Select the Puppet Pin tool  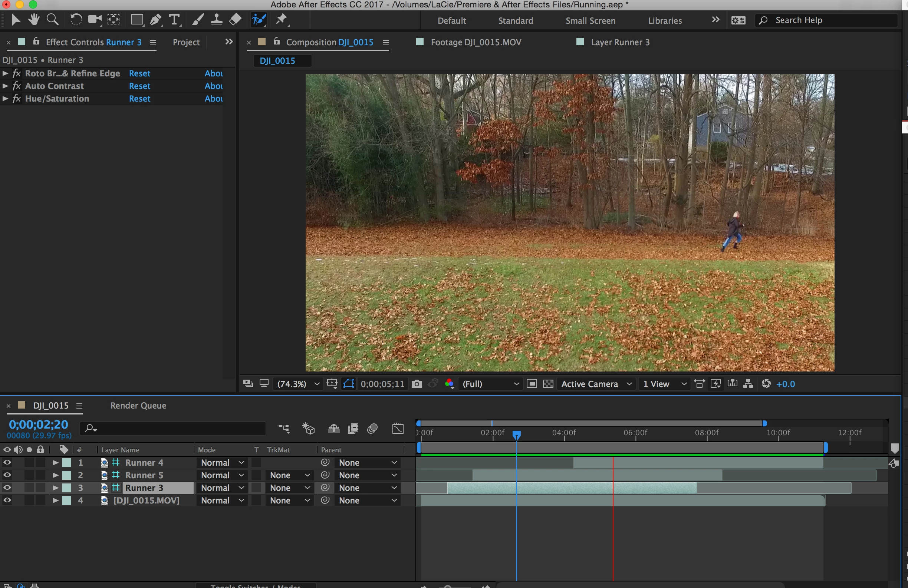(x=282, y=19)
